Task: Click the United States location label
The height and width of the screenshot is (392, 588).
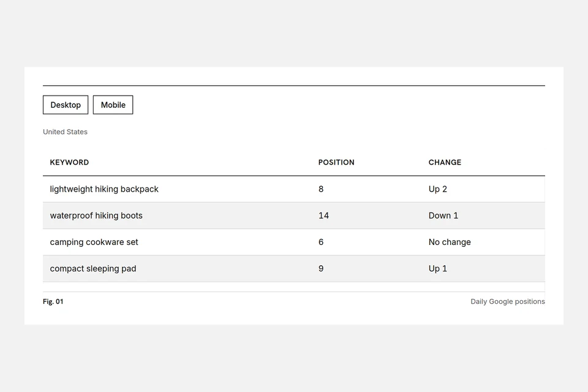Action: point(65,132)
